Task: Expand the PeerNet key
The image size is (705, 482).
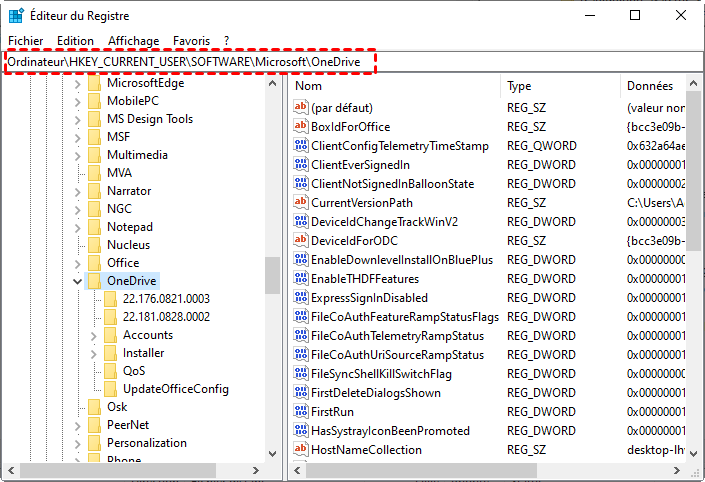Action: 77,425
